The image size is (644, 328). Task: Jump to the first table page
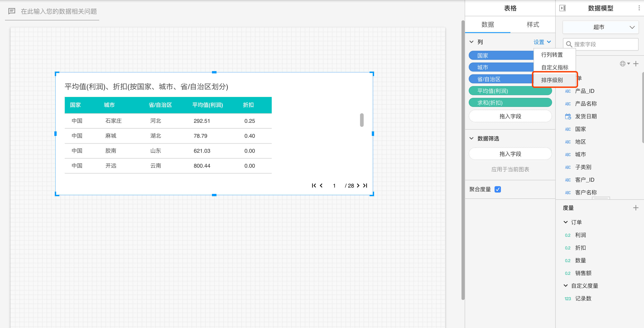pos(314,186)
